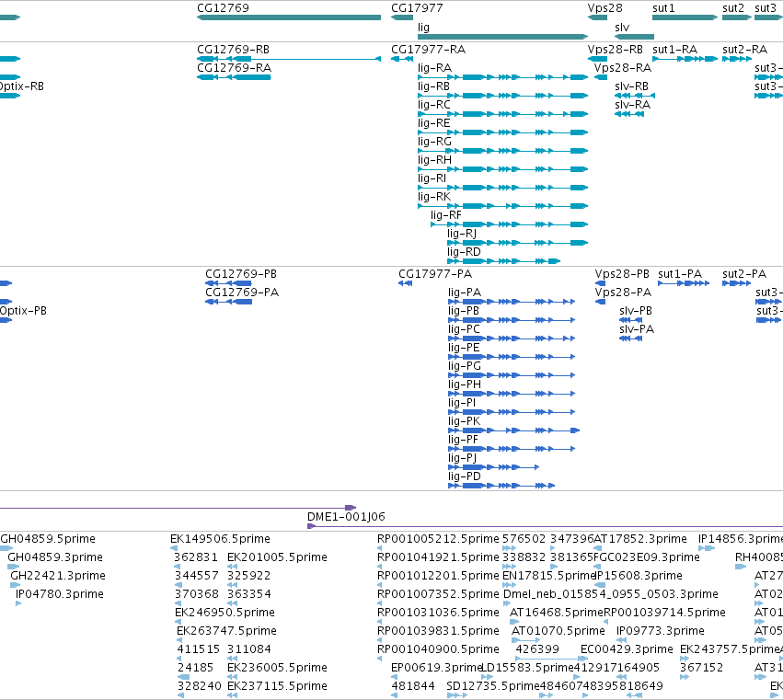Select the sut2 gene label
Image resolution: width=783 pixels, height=700 pixels.
tap(733, 8)
